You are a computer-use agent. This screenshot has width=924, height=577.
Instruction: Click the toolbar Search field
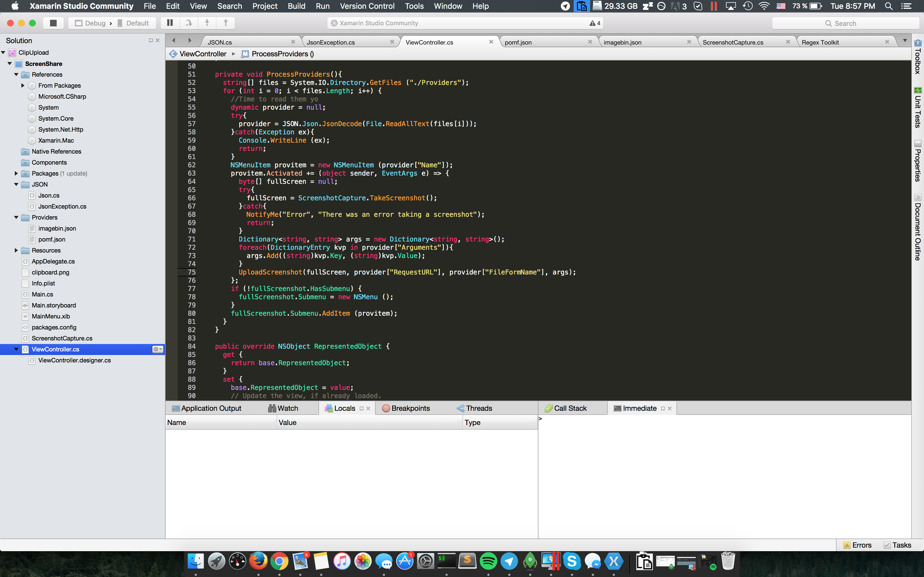coord(845,23)
